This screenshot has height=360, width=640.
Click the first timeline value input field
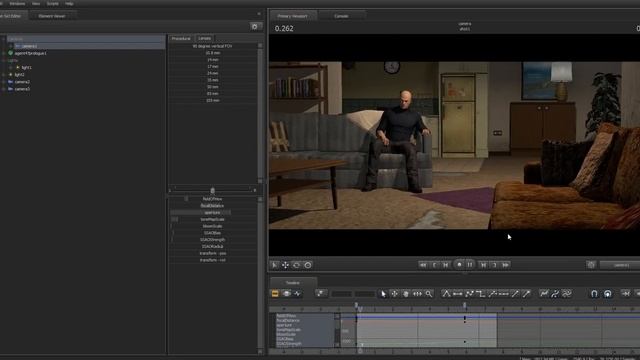tap(341, 294)
